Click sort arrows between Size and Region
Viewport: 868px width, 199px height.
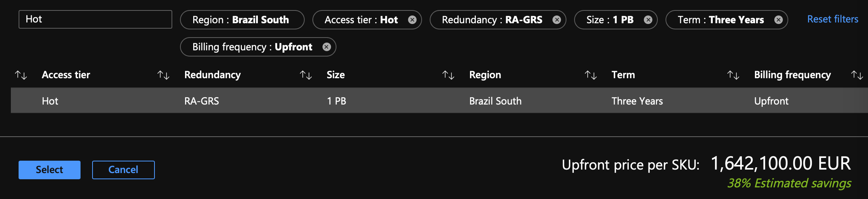(448, 75)
